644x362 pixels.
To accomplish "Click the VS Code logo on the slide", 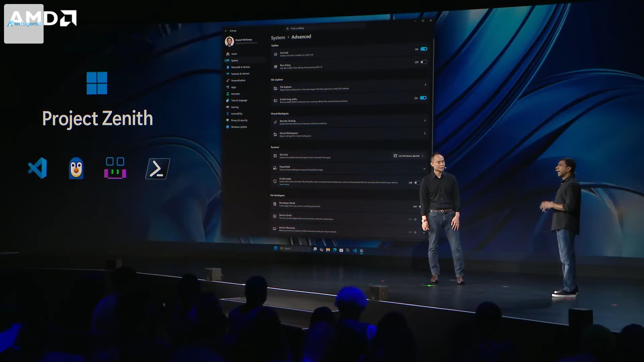I will pyautogui.click(x=38, y=168).
